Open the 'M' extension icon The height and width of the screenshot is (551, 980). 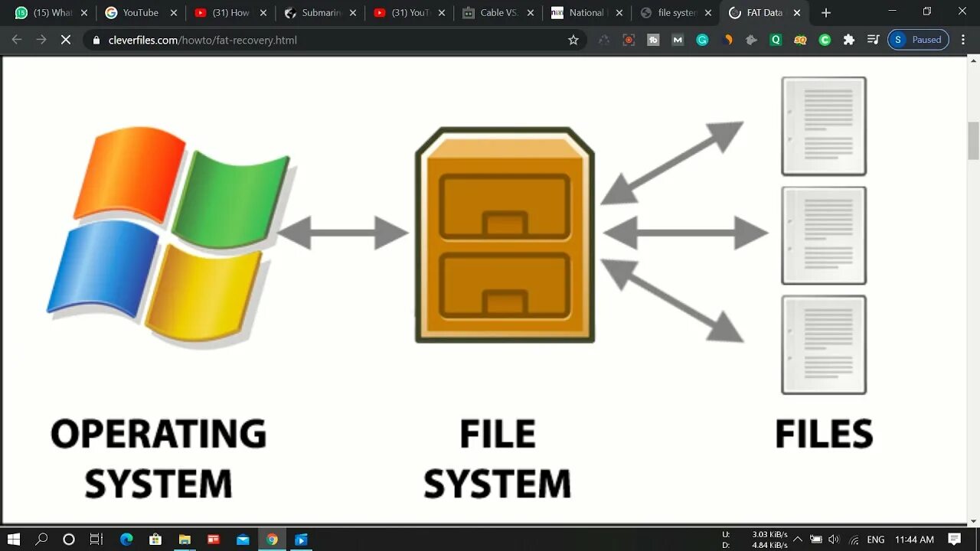(x=678, y=40)
